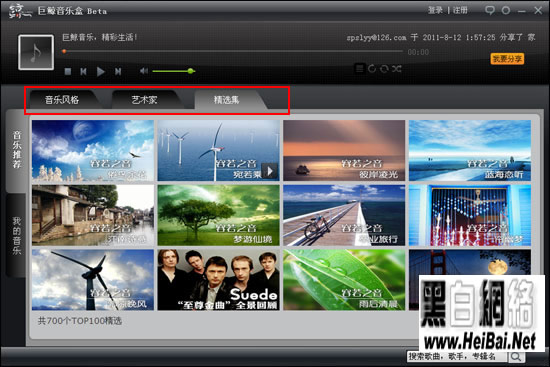Open the seagull blue sky album thumbnail

click(x=93, y=151)
